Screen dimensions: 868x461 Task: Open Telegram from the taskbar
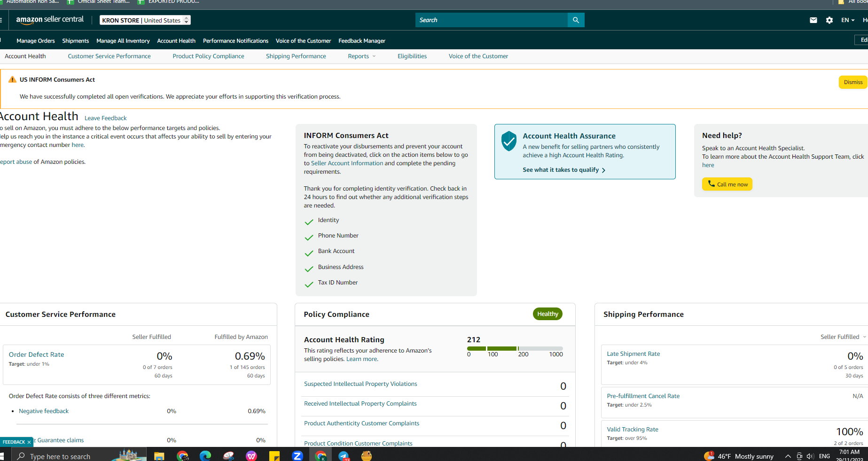[x=344, y=456]
